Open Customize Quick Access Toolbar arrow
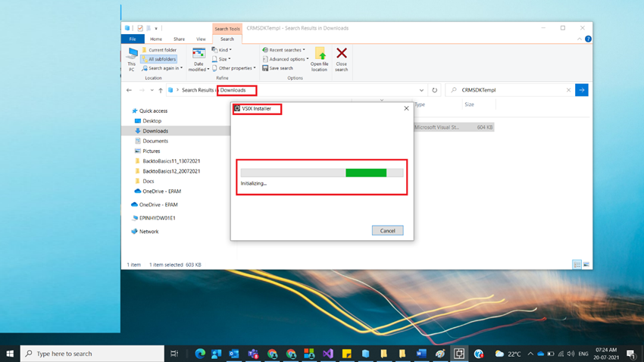This screenshot has height=362, width=644. point(156,28)
